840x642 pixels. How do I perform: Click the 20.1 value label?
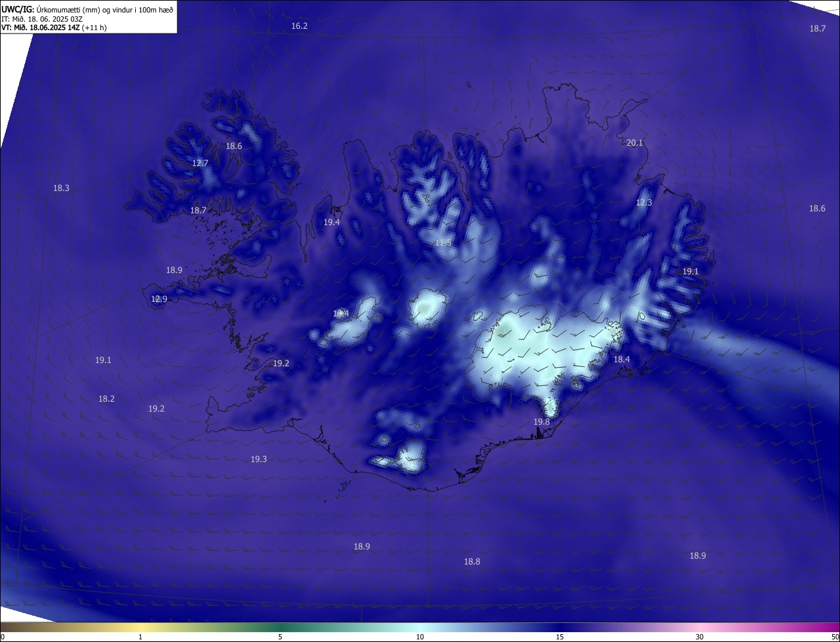point(635,142)
